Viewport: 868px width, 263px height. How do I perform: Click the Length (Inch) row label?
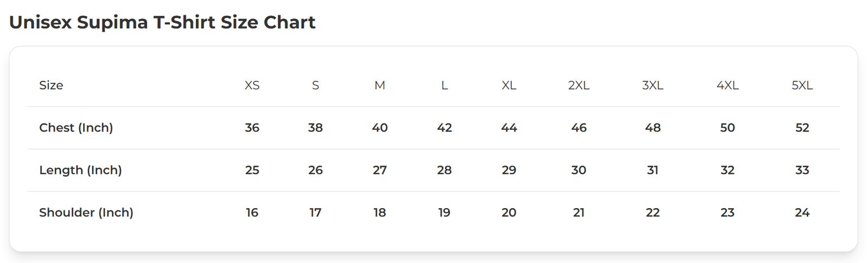click(x=80, y=170)
